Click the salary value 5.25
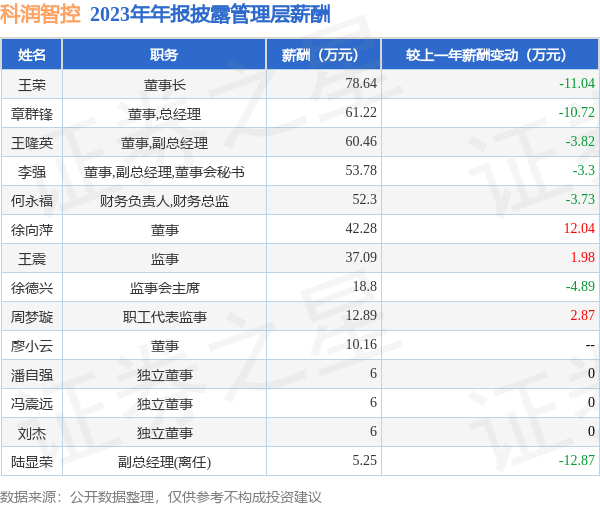This screenshot has width=600, height=506. point(364,461)
